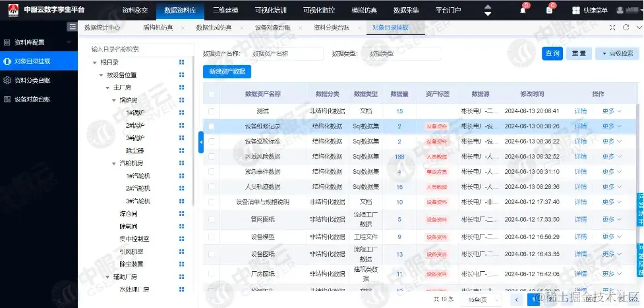
Task: Check the box for row 人员轨迹数据
Action: [211, 187]
